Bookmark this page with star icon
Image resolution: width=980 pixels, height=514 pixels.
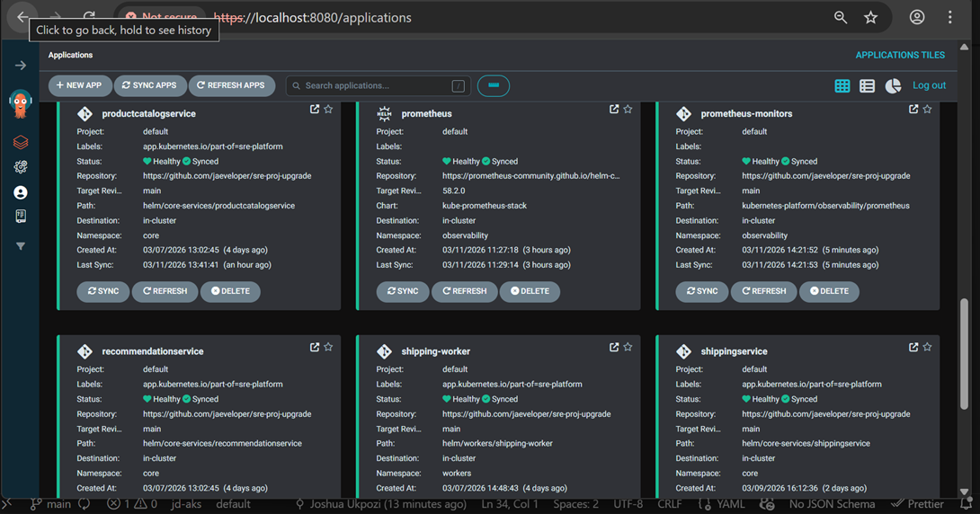[x=870, y=17]
